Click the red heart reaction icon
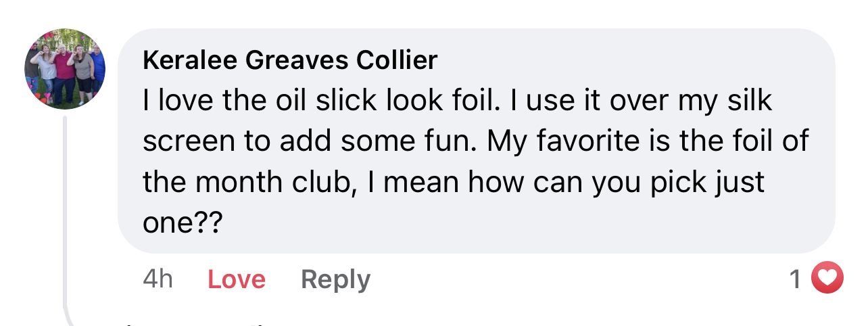 [x=827, y=279]
